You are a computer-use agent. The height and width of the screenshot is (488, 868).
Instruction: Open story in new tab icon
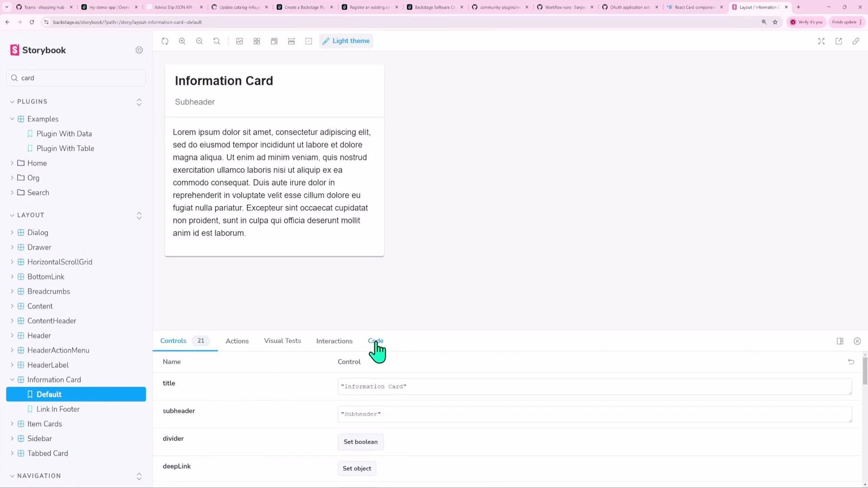(839, 41)
